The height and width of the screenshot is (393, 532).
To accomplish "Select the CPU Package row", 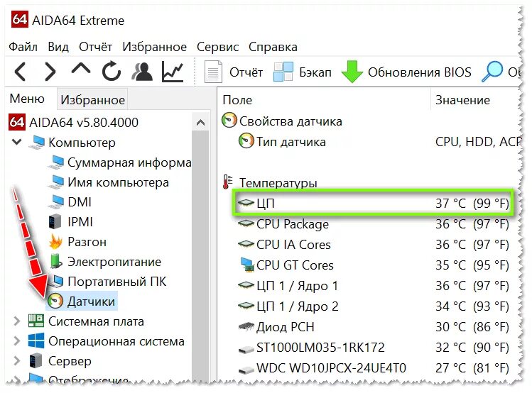I will click(373, 224).
